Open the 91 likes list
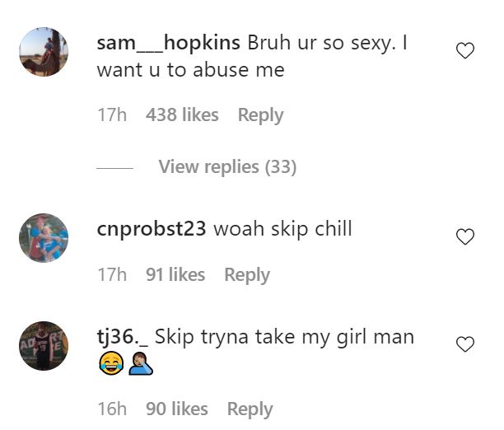 (175, 274)
